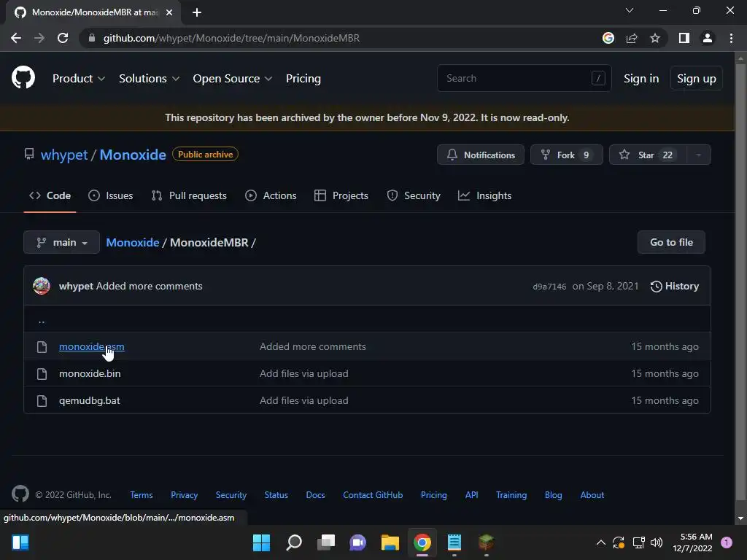
Task: Expand the Product menu
Action: pos(79,79)
